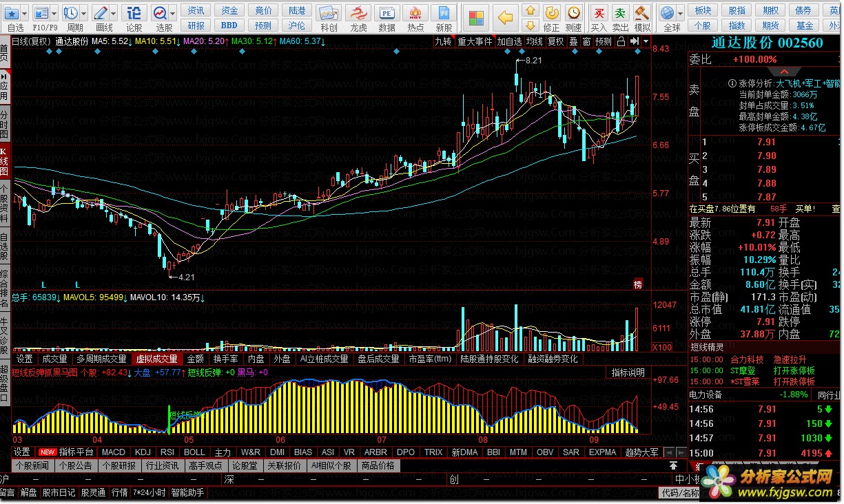This screenshot has width=844, height=504.
Task: Collapse the 涨停分析 panel arrow
Action: 783,72
